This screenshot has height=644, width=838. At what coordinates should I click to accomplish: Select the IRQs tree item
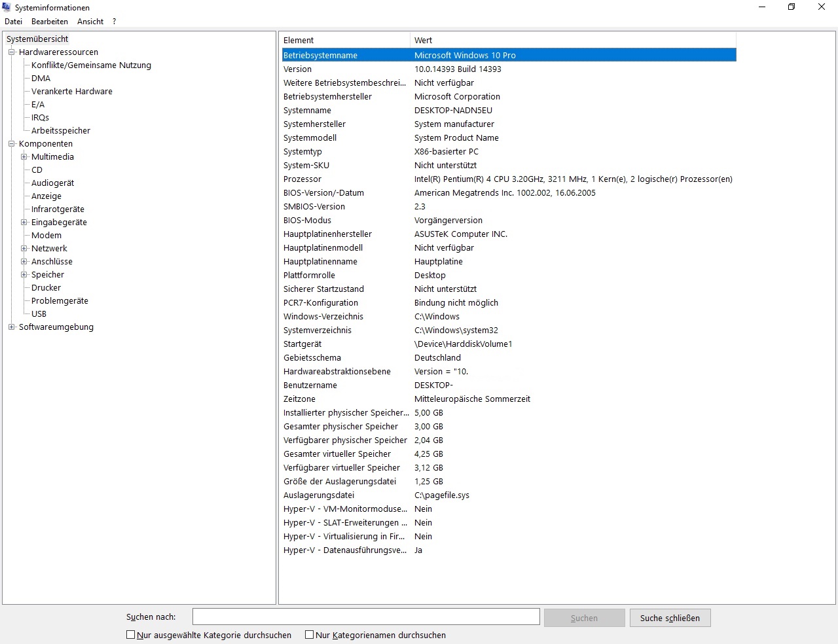pos(40,118)
